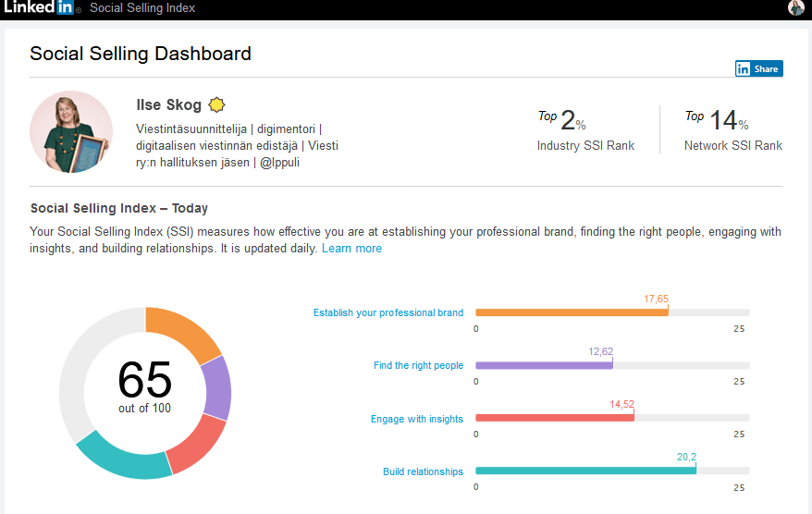
Task: Open Establish your professional brand link
Action: click(388, 312)
